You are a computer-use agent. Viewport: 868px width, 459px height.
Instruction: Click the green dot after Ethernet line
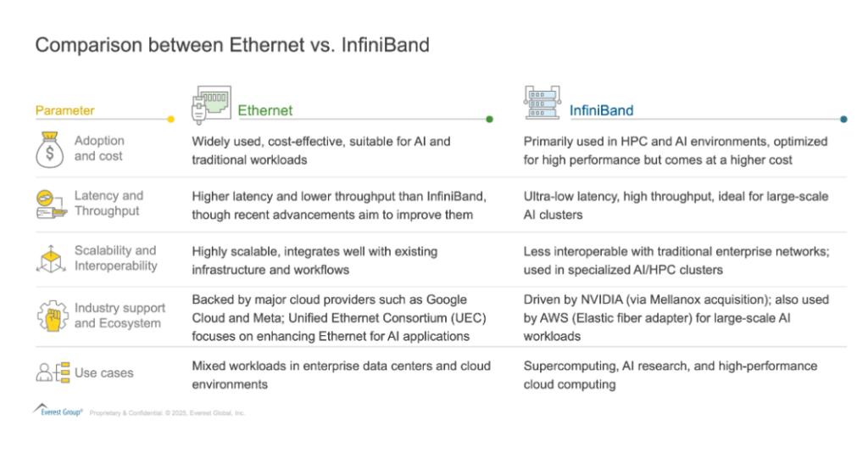coord(490,120)
